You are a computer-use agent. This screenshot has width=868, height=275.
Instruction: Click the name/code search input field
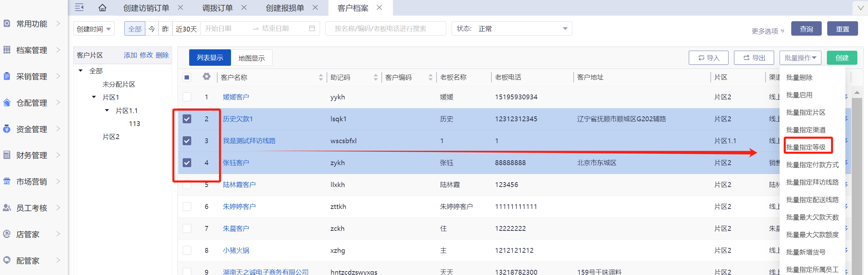(386, 29)
